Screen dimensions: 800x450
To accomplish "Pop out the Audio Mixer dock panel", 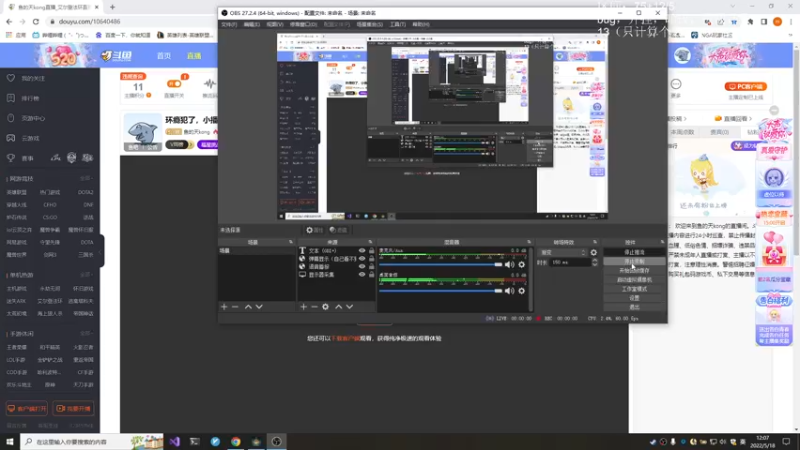I will pos(529,242).
